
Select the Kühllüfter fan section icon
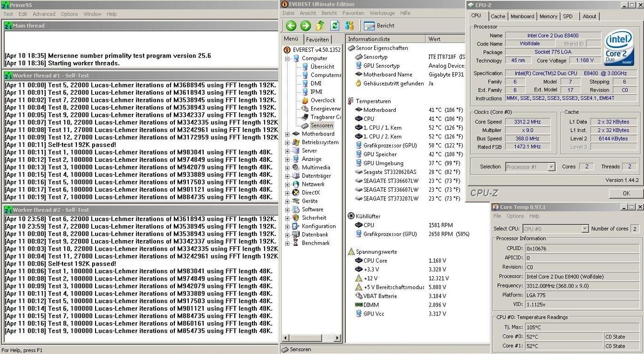click(x=351, y=216)
